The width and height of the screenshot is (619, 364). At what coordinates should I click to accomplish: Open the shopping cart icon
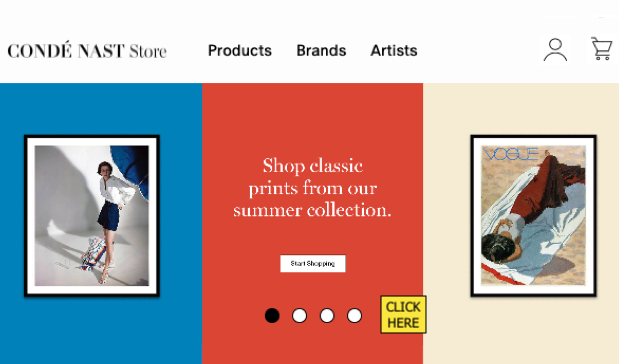602,49
